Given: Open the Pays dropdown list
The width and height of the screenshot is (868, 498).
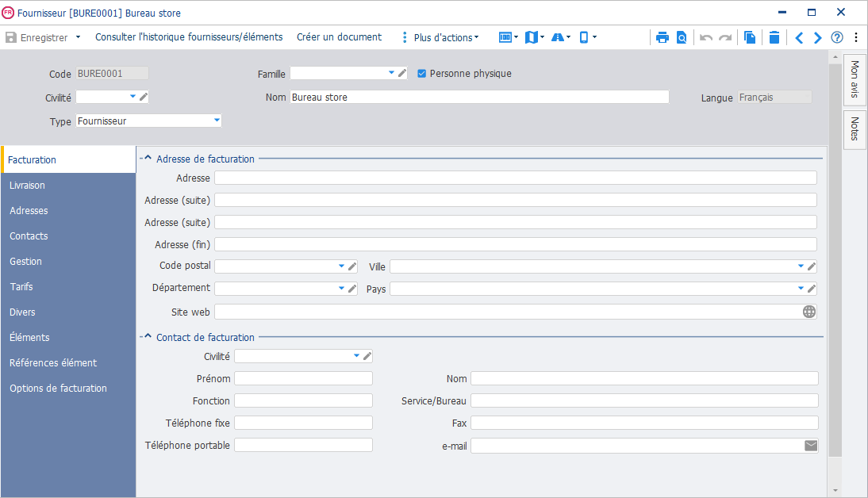Looking at the screenshot, I should 801,289.
